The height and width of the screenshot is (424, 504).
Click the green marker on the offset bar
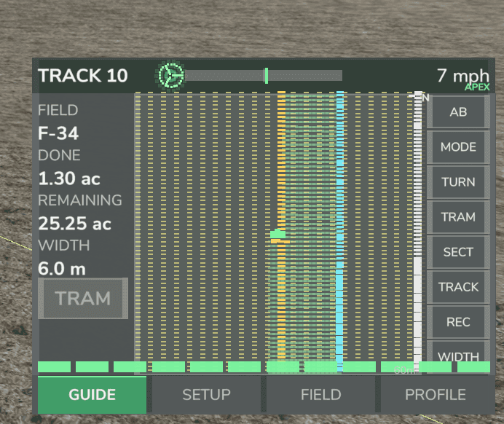[x=266, y=76]
